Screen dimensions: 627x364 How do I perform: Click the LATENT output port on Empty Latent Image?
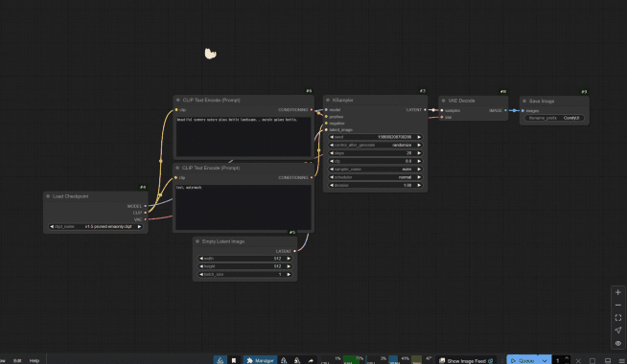(x=294, y=251)
